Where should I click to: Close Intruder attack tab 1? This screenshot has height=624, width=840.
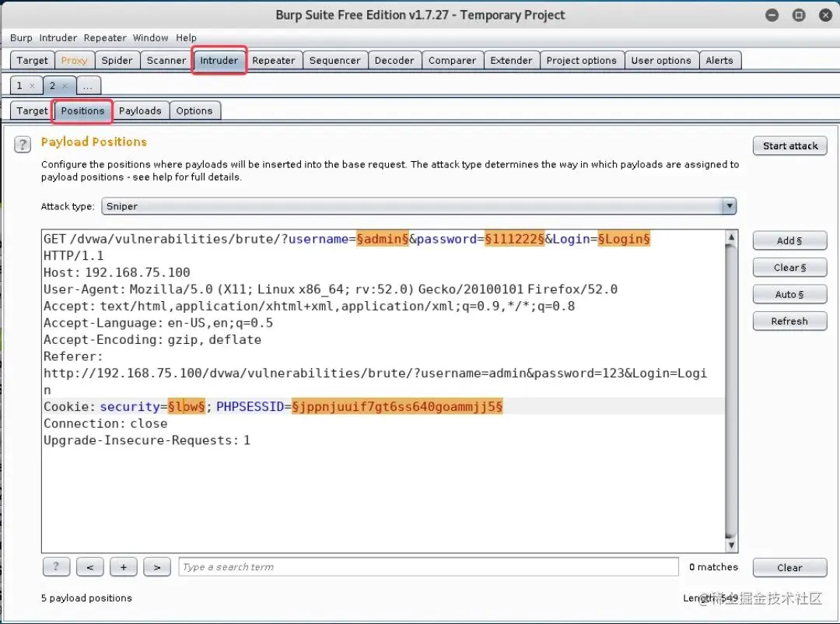click(x=32, y=86)
